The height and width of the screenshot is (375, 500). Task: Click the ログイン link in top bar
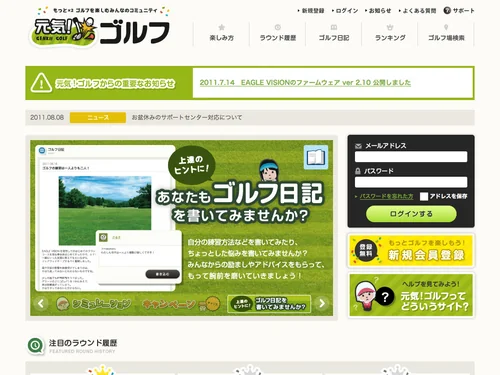click(x=347, y=11)
